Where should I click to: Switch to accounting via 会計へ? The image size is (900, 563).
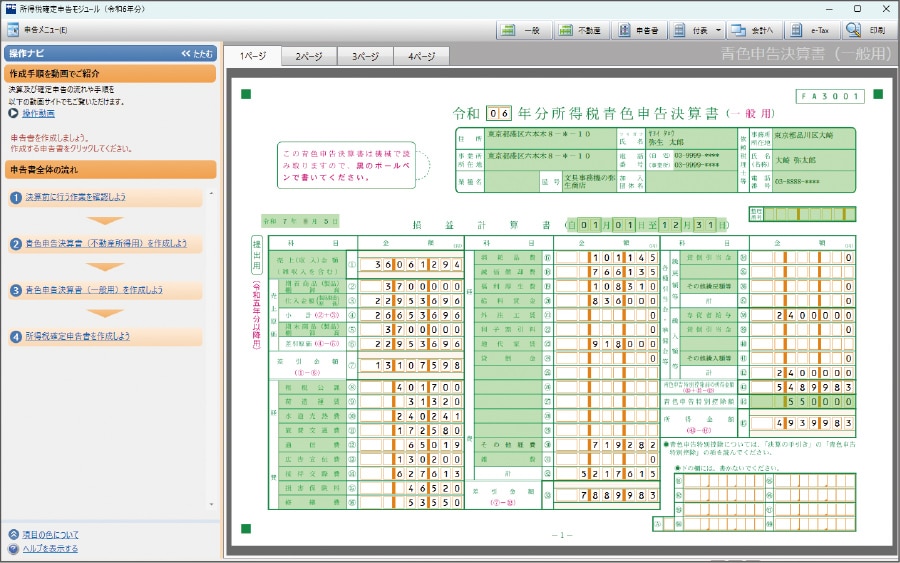752,30
